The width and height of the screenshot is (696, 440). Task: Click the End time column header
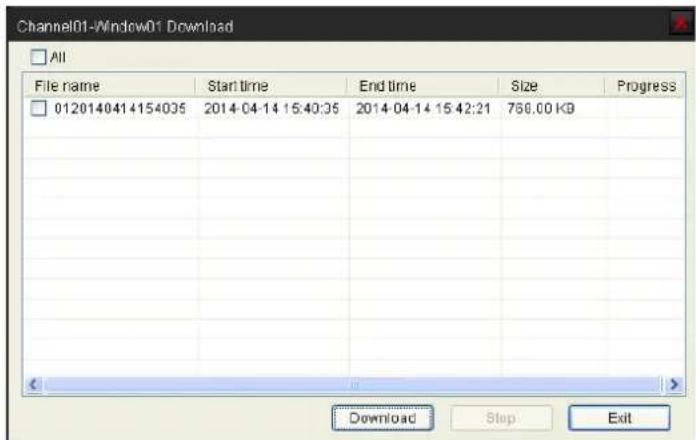click(x=422, y=86)
